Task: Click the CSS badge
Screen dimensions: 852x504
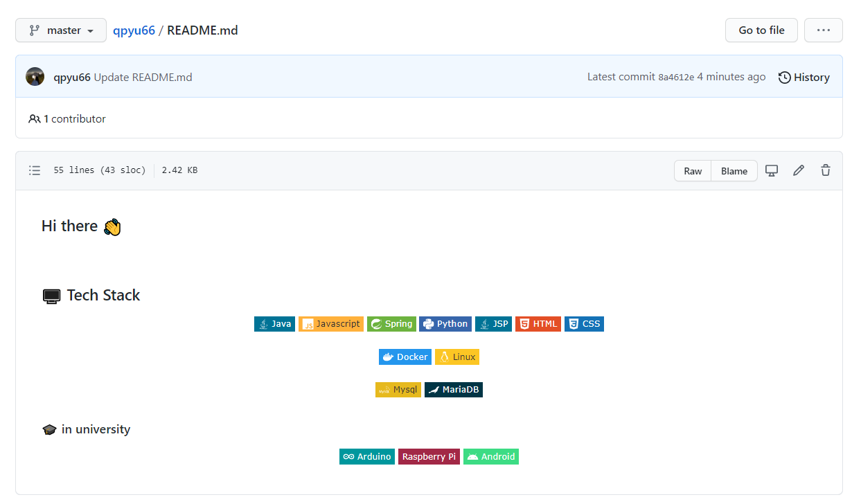Action: coord(584,324)
